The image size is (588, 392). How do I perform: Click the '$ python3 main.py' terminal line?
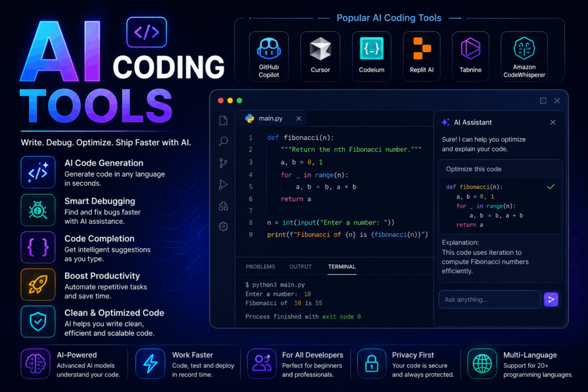pos(275,285)
